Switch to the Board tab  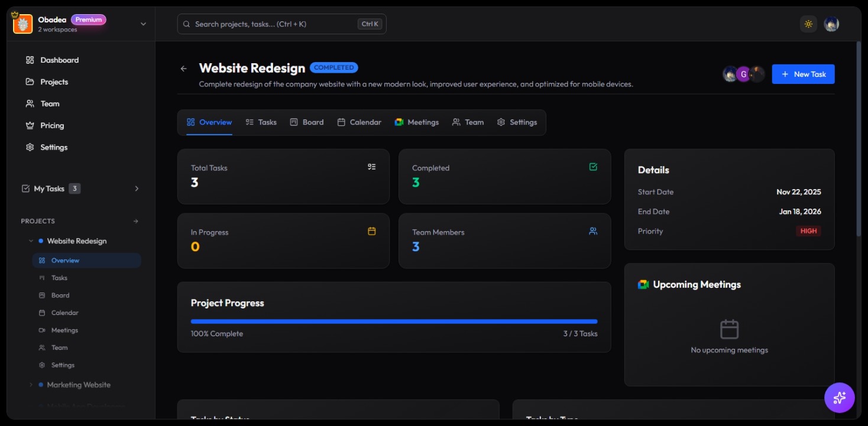(x=307, y=122)
